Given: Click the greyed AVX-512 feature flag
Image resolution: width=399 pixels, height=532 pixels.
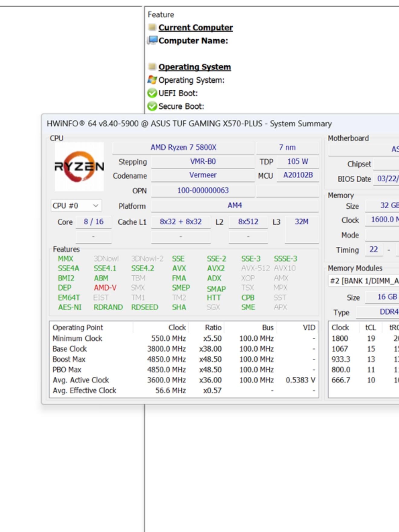Looking at the screenshot, I should 255,268.
